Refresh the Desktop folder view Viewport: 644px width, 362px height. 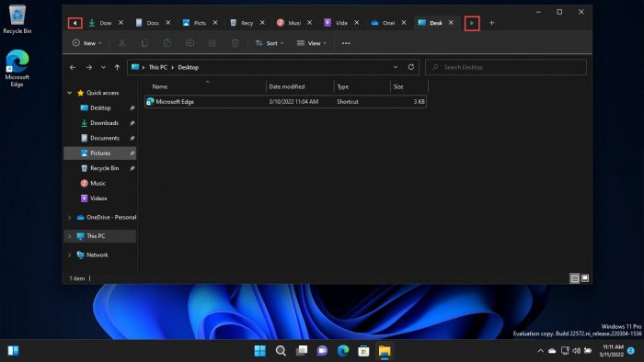pos(410,67)
